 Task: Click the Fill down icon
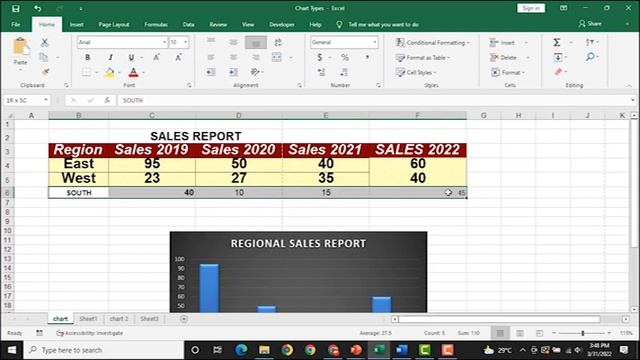(x=558, y=57)
